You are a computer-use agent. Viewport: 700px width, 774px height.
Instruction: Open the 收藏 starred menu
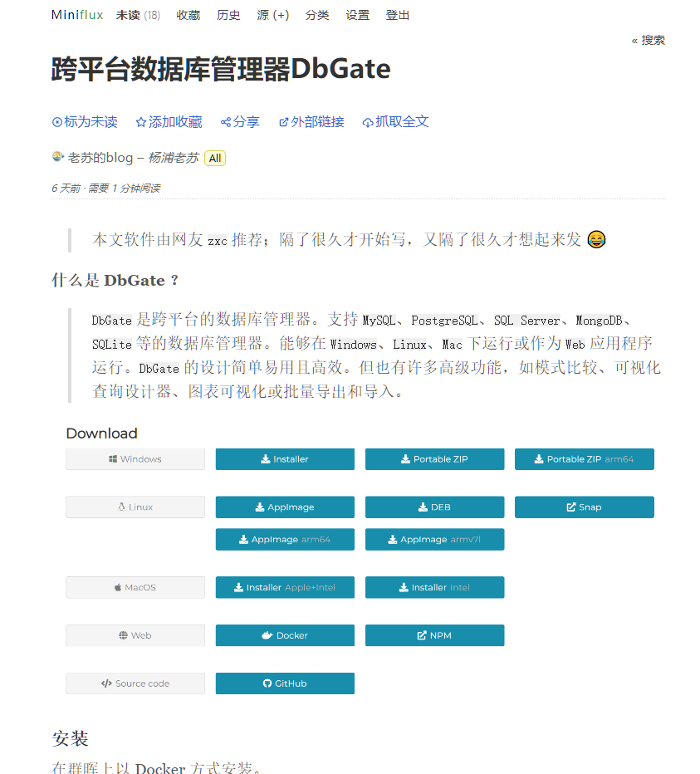pos(188,15)
